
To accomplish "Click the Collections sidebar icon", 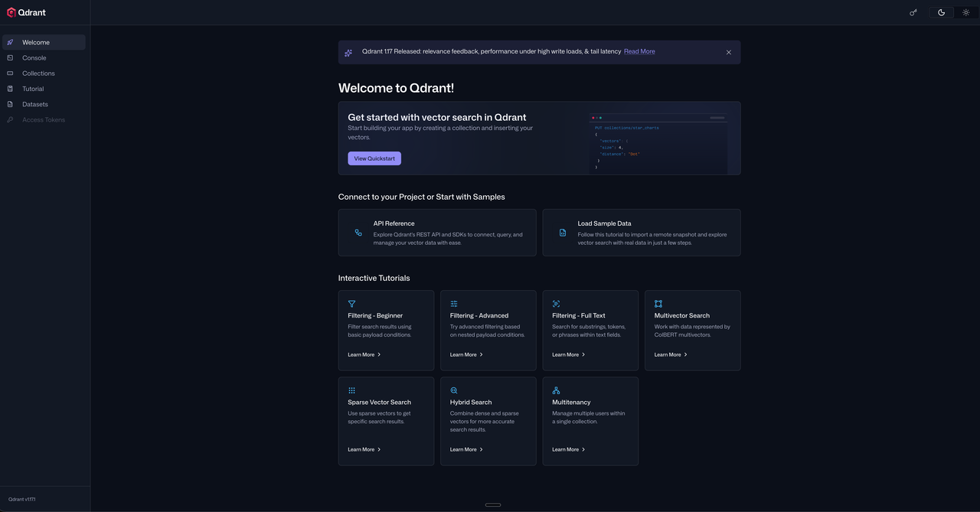I will (x=10, y=73).
